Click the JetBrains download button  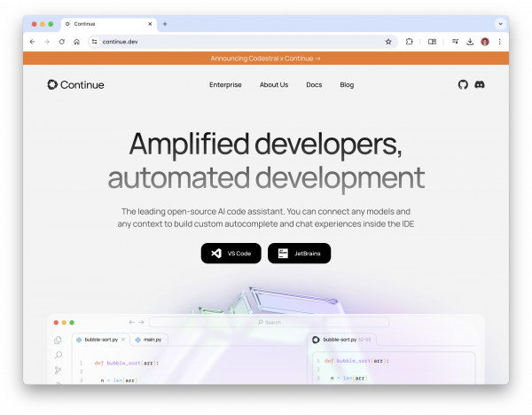tap(299, 254)
